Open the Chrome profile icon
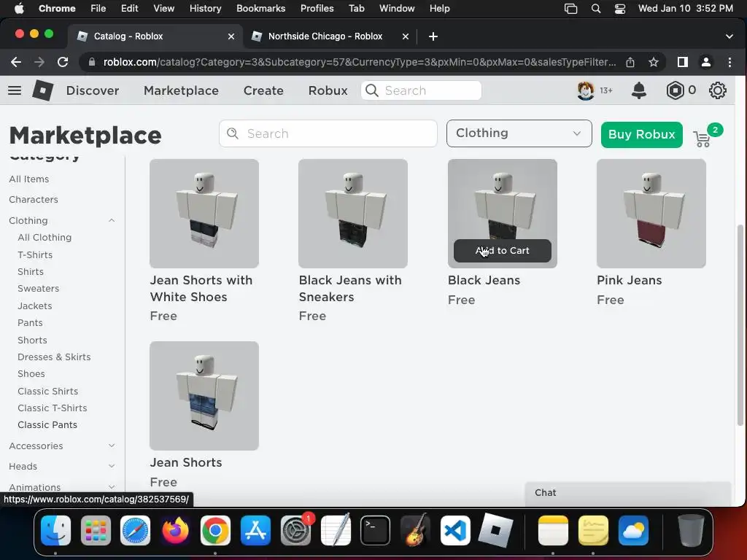The height and width of the screenshot is (560, 747). point(706,62)
